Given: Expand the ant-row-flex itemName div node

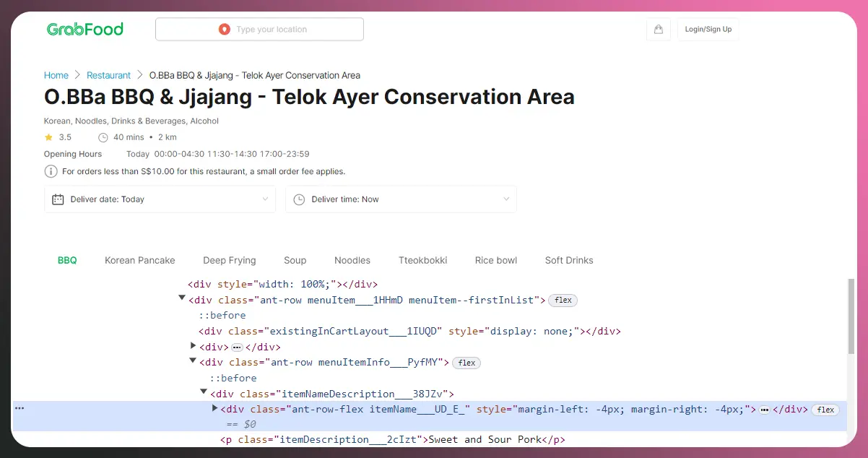Looking at the screenshot, I should click(214, 409).
